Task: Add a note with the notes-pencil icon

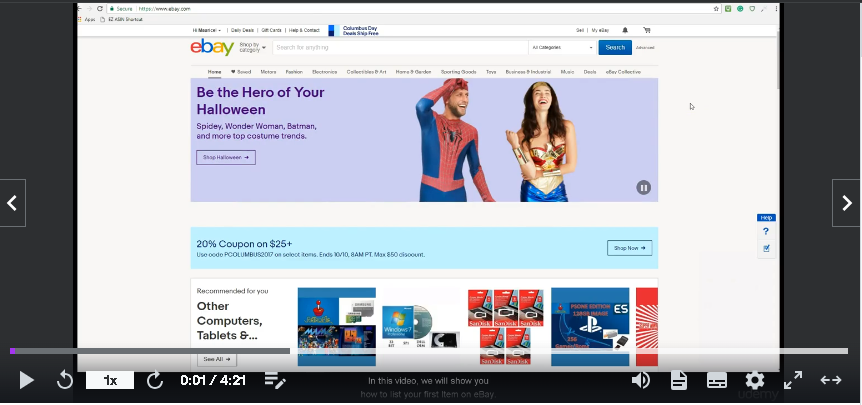Action: [274, 380]
